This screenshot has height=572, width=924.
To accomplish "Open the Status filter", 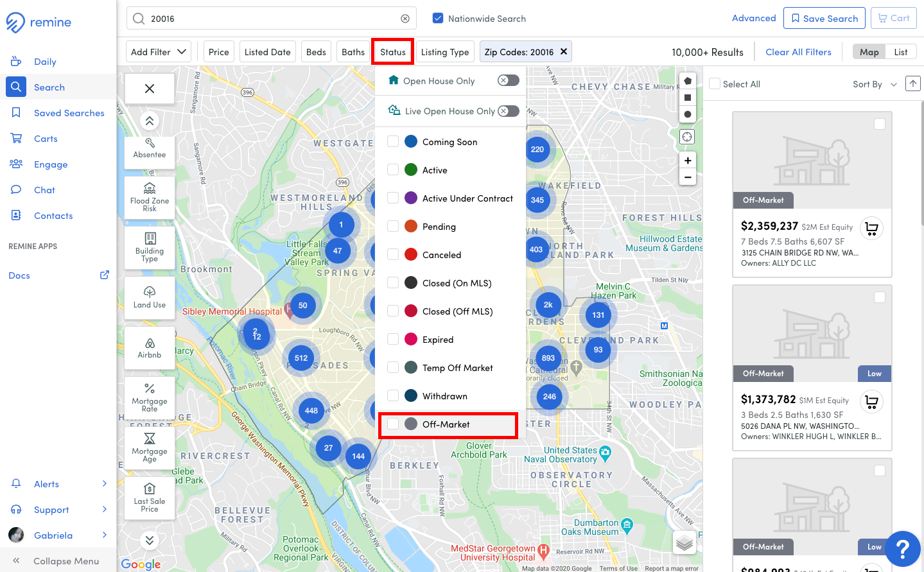I will point(393,51).
